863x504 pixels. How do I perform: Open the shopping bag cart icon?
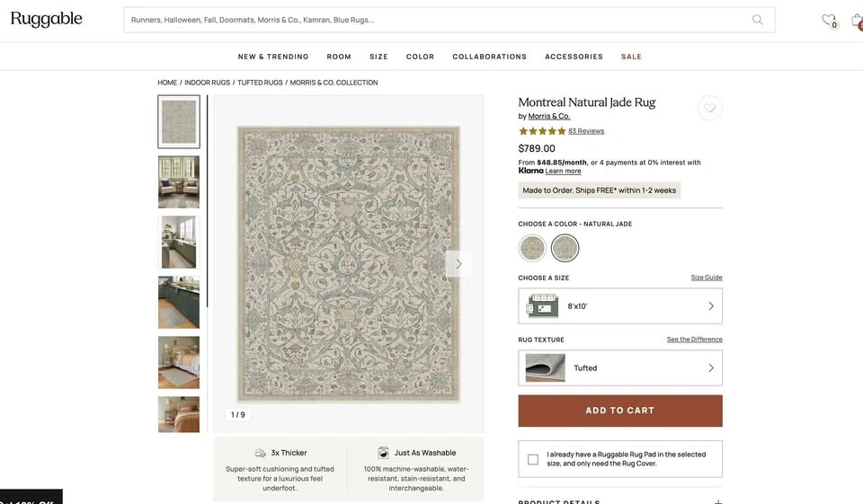[857, 20]
